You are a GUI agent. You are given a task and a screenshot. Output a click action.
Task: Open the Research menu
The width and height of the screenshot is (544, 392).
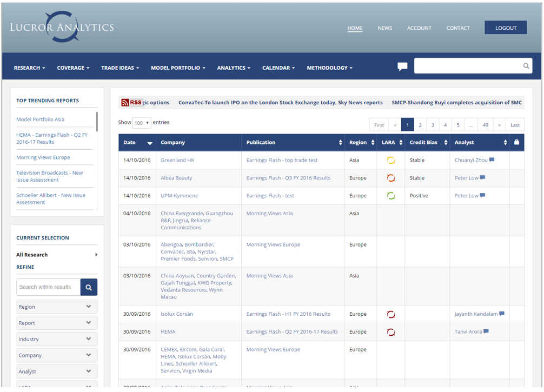pyautogui.click(x=30, y=68)
